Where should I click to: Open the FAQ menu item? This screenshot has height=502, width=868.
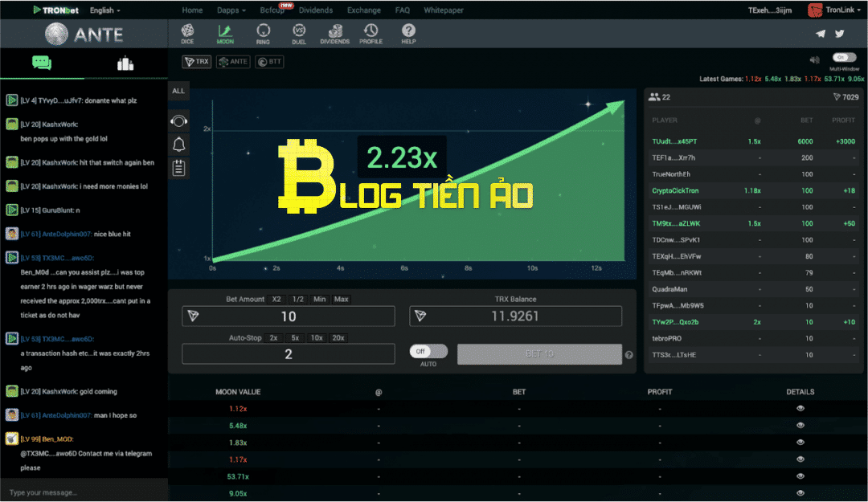tap(403, 10)
